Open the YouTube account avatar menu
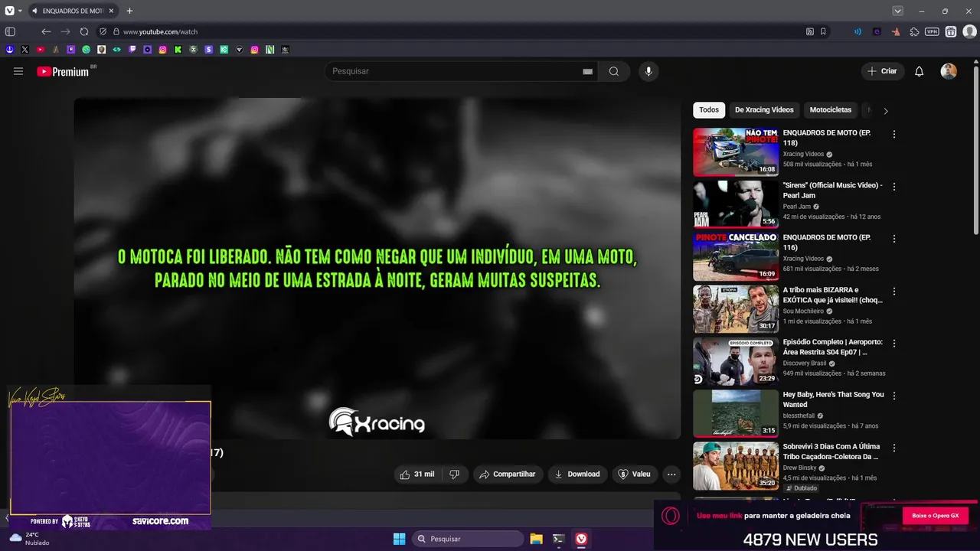This screenshot has height=551, width=980. pos(949,71)
